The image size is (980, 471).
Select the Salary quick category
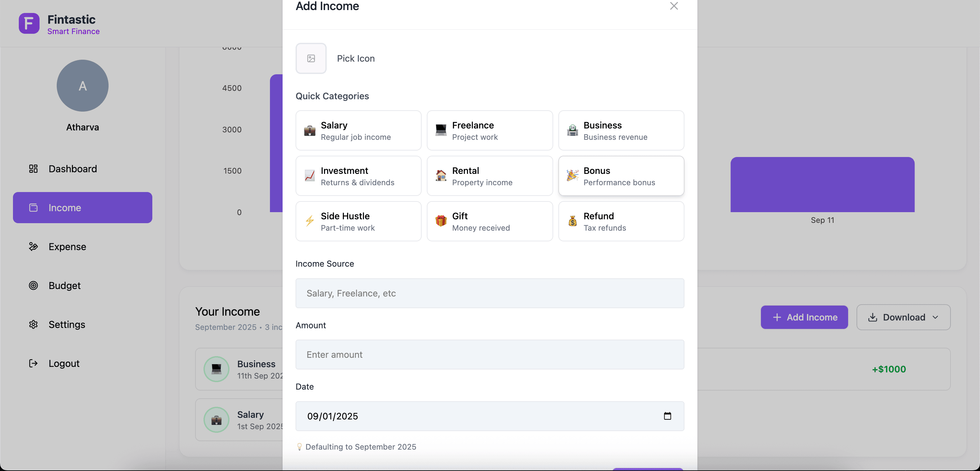coord(358,130)
